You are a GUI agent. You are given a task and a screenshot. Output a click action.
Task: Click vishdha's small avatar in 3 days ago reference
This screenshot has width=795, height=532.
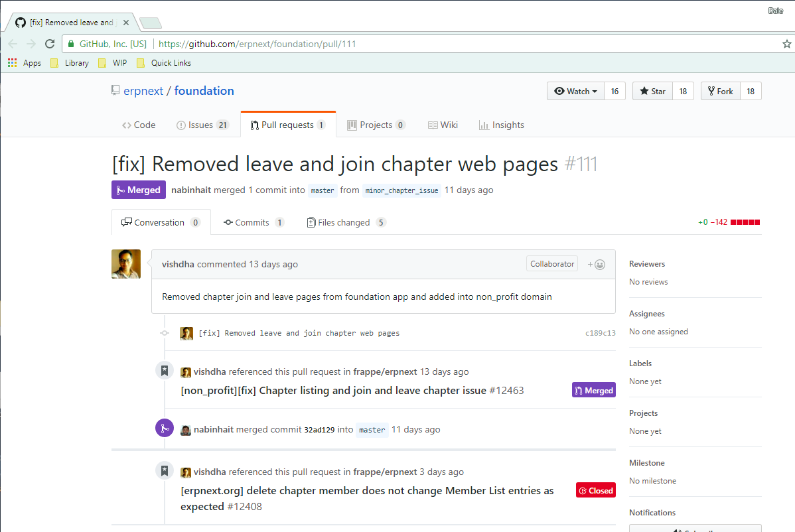click(x=186, y=473)
